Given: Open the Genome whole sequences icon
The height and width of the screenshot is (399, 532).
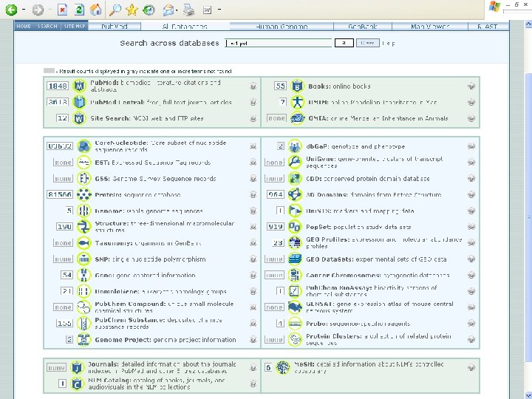Looking at the screenshot, I should pos(83,211).
